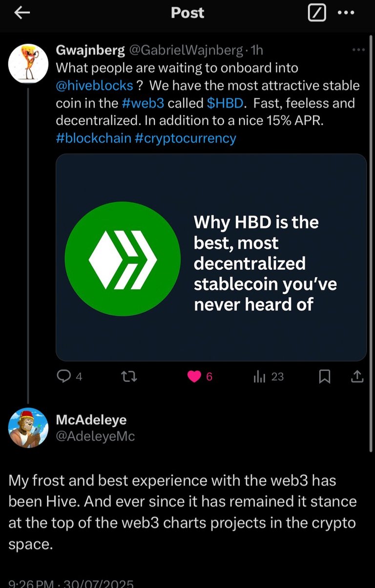The width and height of the screenshot is (375, 588).
Task: Tap the reply bubble icon
Action: click(x=64, y=376)
